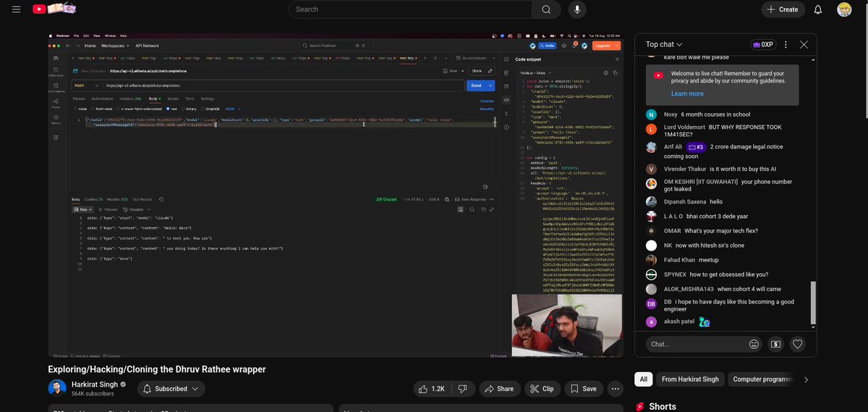
Task: Share the video
Action: (498, 389)
